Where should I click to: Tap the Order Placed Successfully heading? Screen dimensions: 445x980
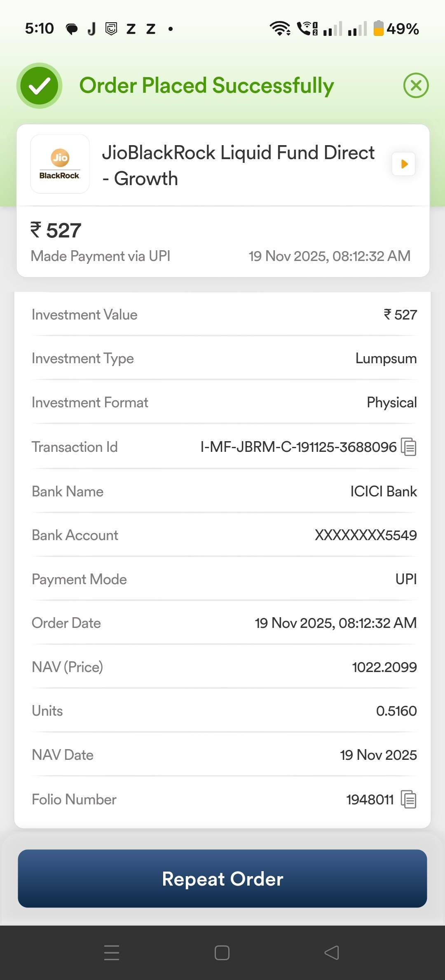(206, 86)
